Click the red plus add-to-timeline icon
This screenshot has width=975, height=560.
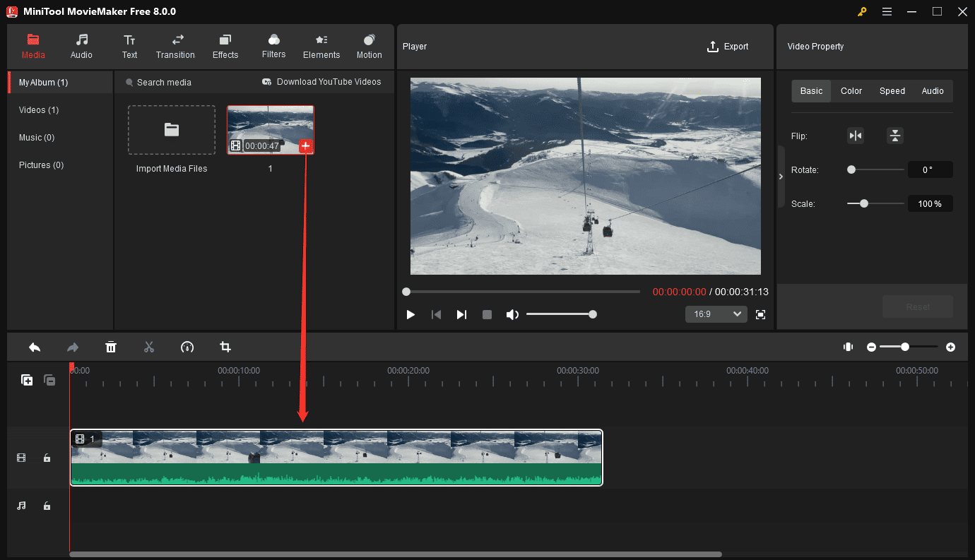pyautogui.click(x=305, y=146)
